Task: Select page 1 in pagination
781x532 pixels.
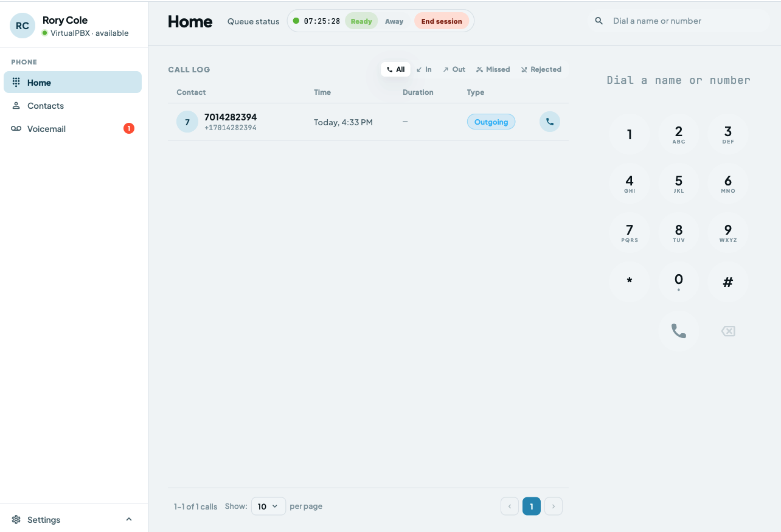Action: pyautogui.click(x=532, y=506)
